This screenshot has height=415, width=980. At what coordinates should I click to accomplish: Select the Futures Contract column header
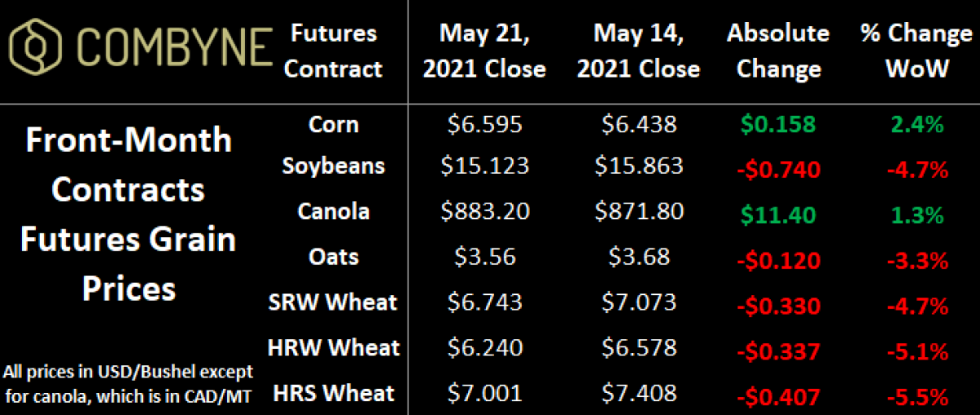coord(333,51)
